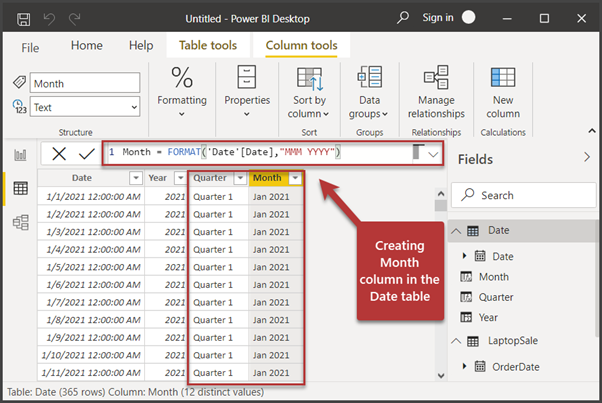Click the Sign in link

point(438,18)
